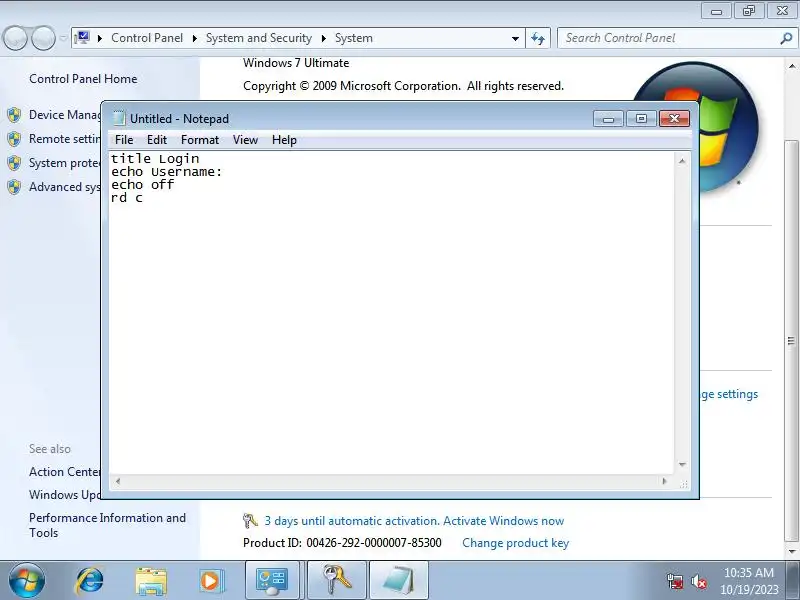Click the Notepad horizontal scrollbar right arrow
This screenshot has height=600, width=800.
pyautogui.click(x=664, y=481)
